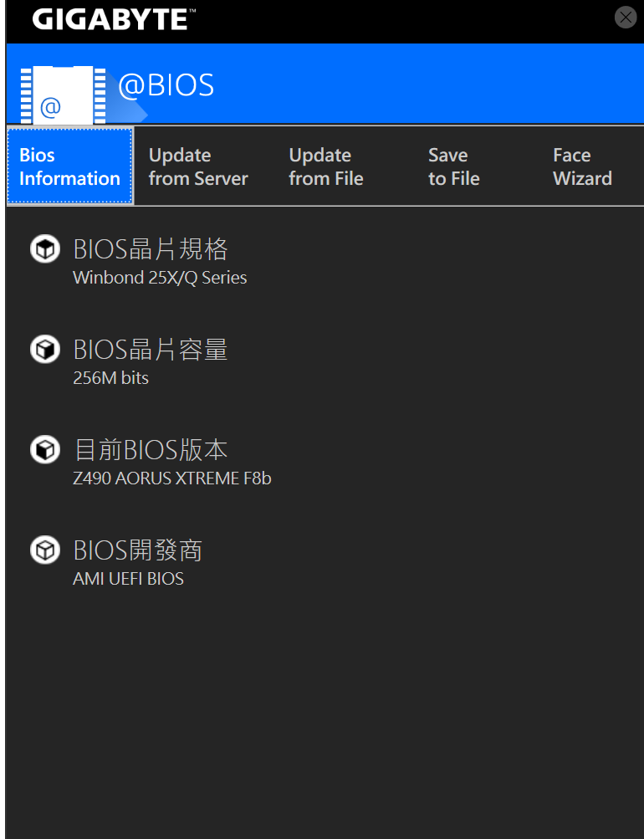The height and width of the screenshot is (839, 644).
Task: Open the Bios Information tab
Action: pyautogui.click(x=70, y=166)
